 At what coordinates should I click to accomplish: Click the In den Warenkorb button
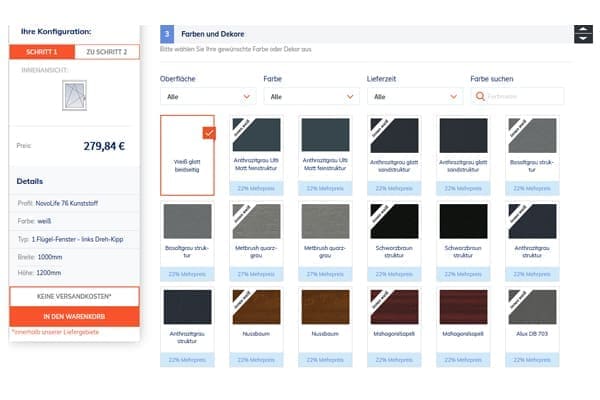[x=75, y=316]
